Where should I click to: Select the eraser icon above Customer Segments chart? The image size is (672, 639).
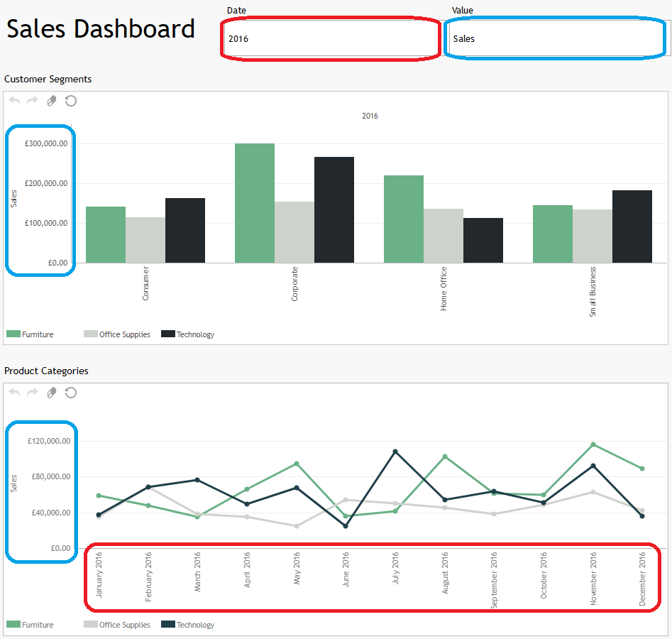(x=51, y=101)
